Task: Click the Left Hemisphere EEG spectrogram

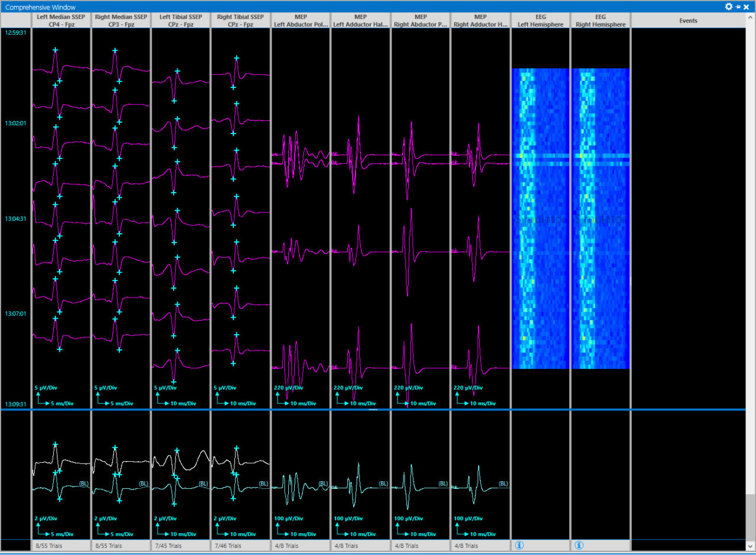Action: point(540,218)
